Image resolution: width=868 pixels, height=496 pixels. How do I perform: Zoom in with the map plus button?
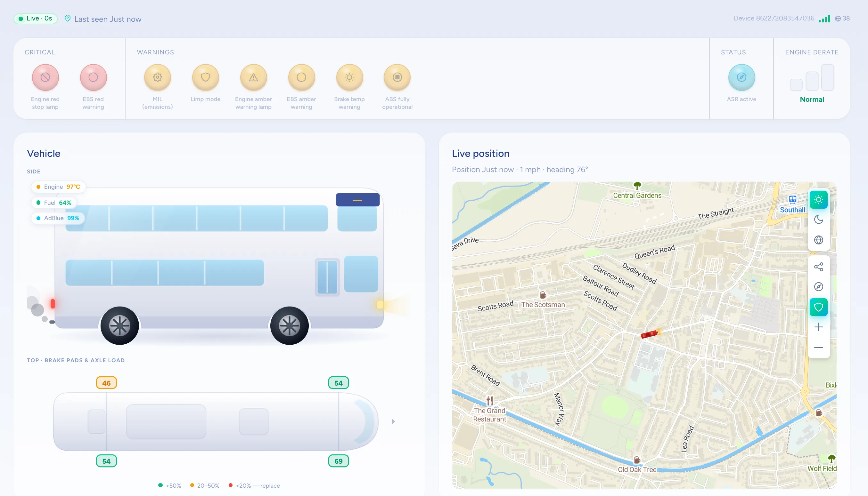(x=819, y=327)
